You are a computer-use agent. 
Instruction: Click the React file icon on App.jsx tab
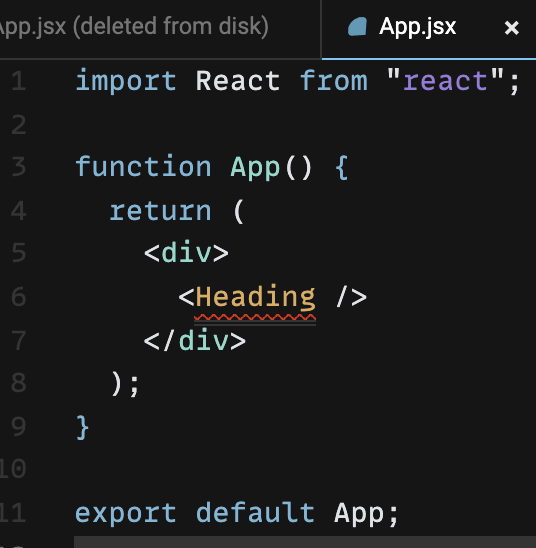coord(357,27)
